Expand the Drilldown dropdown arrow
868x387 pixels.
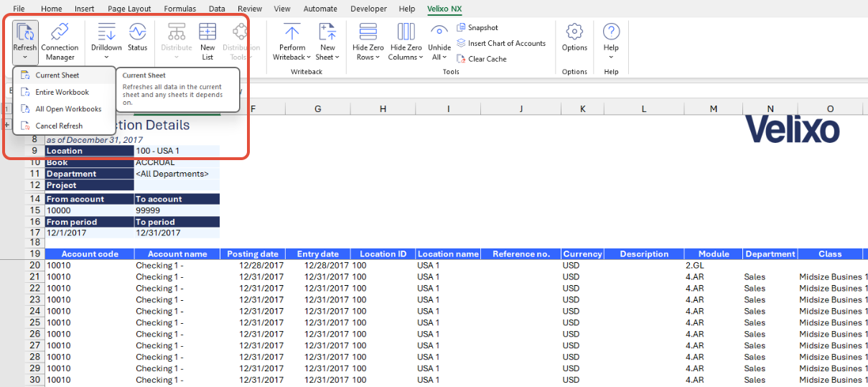[x=106, y=57]
